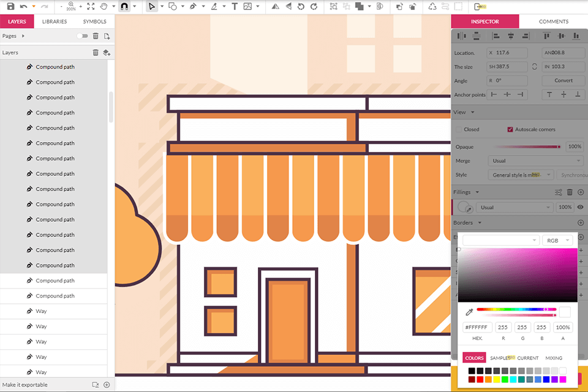Viewport: 588px width, 392px height.
Task: Select the Text tool
Action: pos(234,7)
